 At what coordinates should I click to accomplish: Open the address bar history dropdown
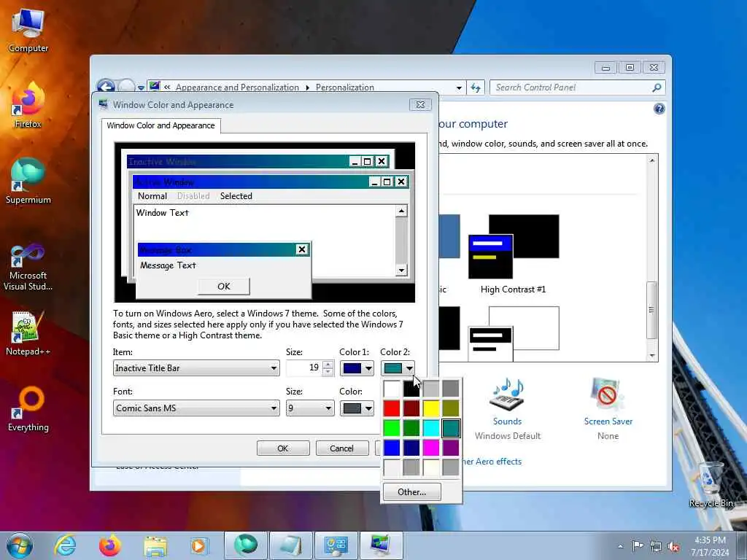point(459,87)
